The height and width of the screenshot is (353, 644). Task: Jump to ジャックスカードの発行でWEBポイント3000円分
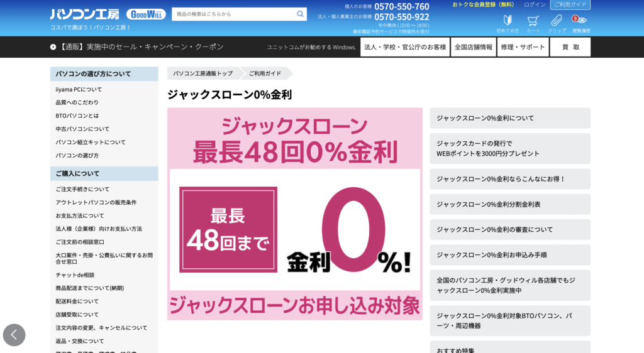pyautogui.click(x=510, y=148)
